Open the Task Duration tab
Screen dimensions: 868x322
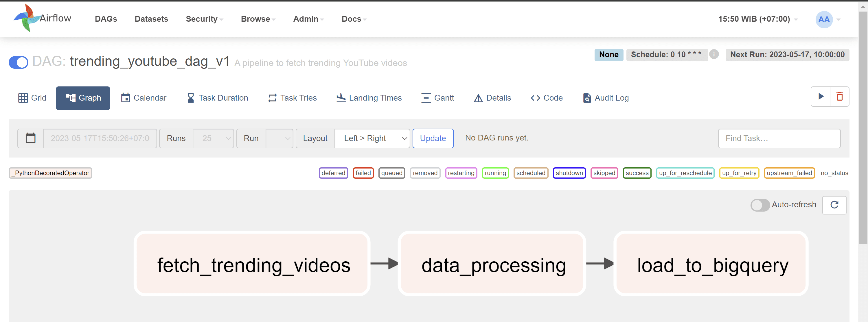click(218, 98)
